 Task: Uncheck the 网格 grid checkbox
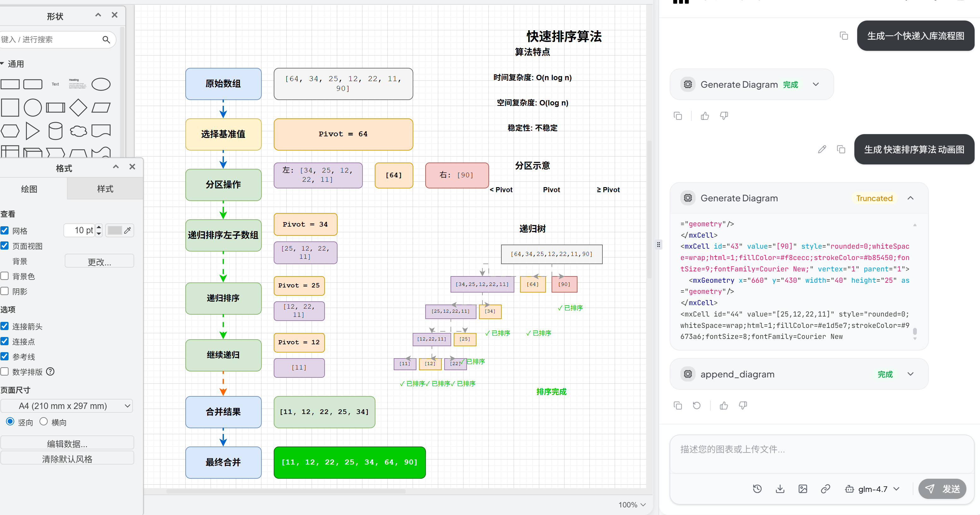5,230
